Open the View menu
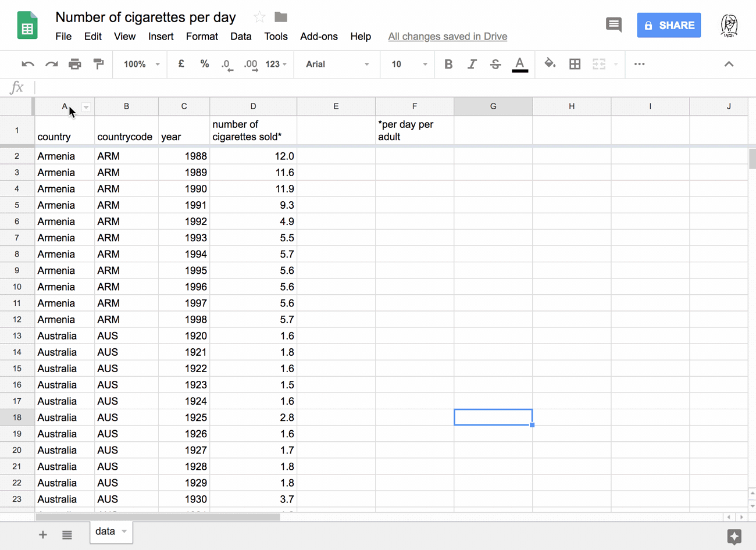The height and width of the screenshot is (550, 756). click(124, 36)
